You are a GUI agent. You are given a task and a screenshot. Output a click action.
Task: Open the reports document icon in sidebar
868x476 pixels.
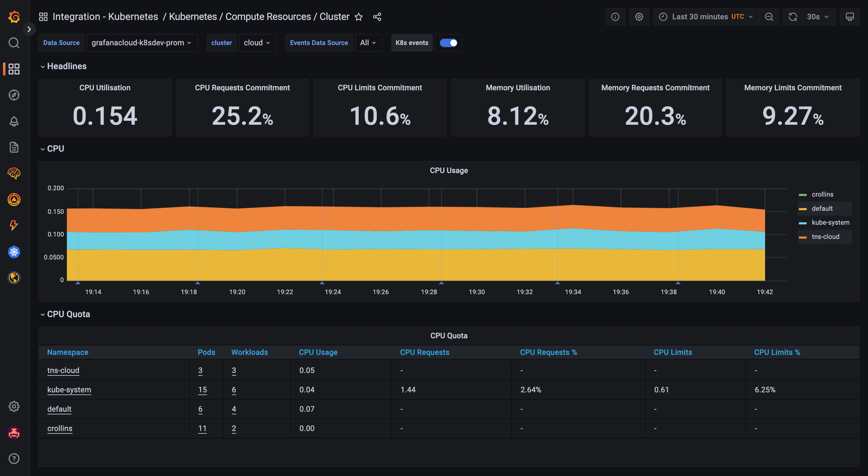point(14,147)
